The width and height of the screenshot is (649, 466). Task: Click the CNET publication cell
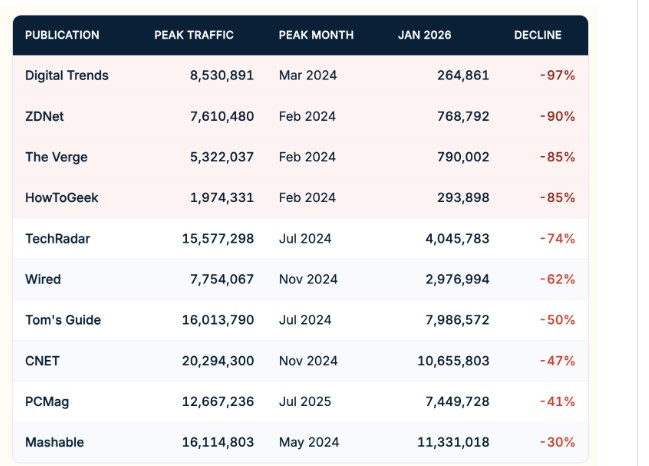coord(43,361)
